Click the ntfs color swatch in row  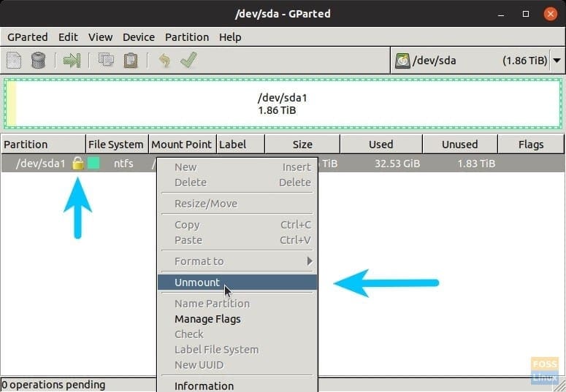(94, 164)
